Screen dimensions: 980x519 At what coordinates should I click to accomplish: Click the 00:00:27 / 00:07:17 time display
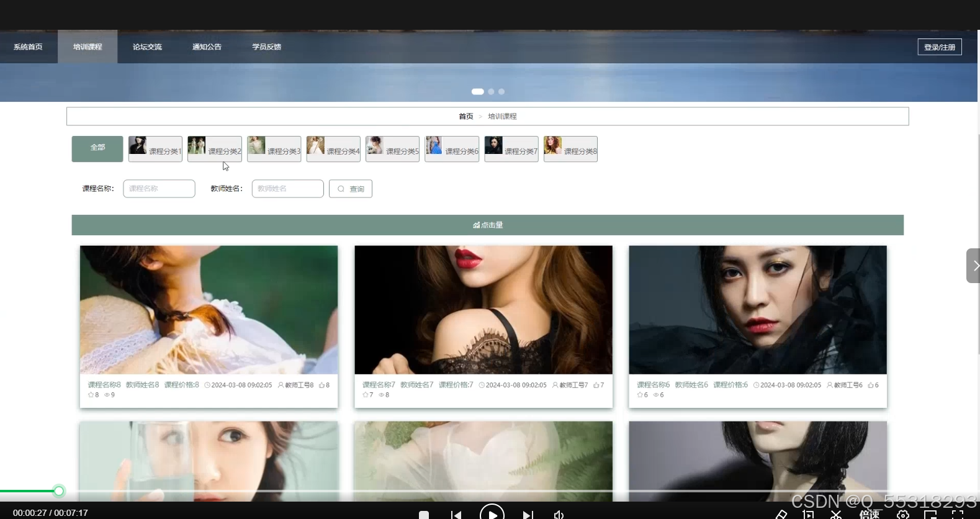pos(50,513)
